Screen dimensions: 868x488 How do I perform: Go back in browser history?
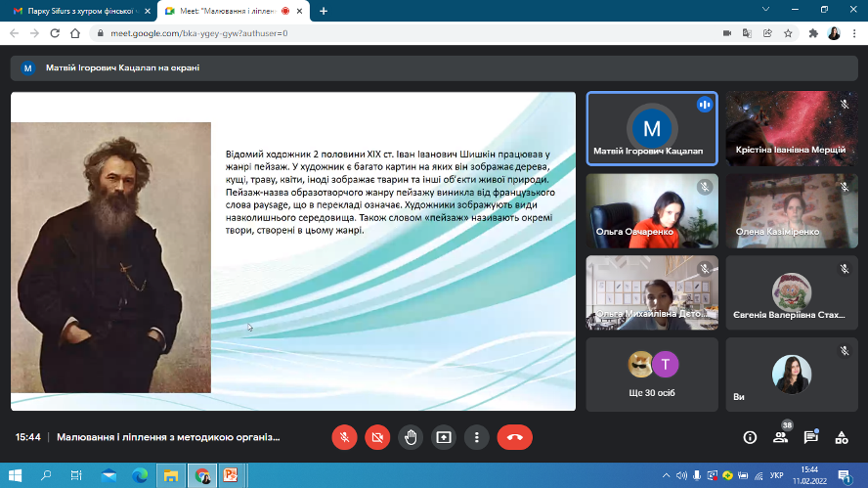coord(15,33)
